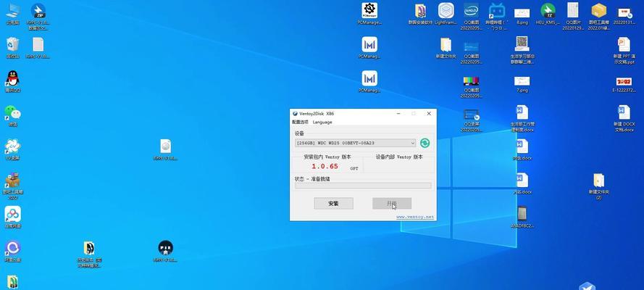Screen dimensions: 644x290
Task: Open the 配置选项 menu in Ventoy2Disk
Action: (x=300, y=122)
